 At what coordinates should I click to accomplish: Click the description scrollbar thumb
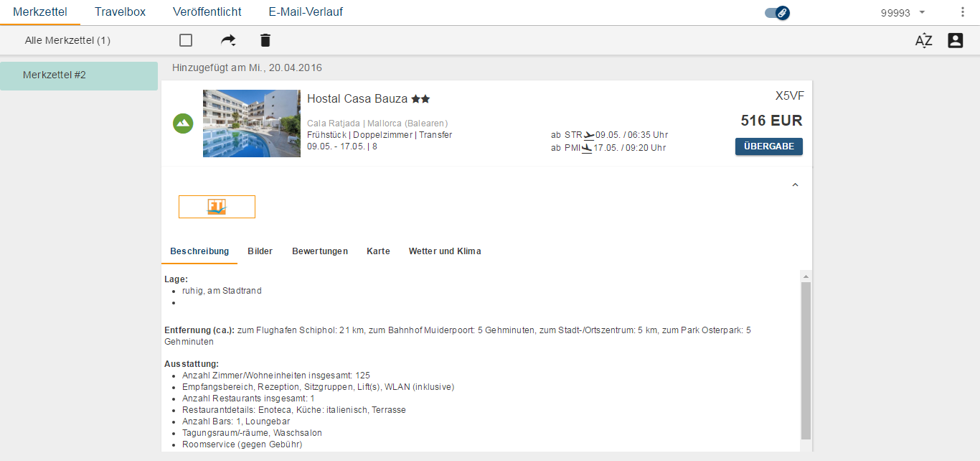tap(806, 359)
